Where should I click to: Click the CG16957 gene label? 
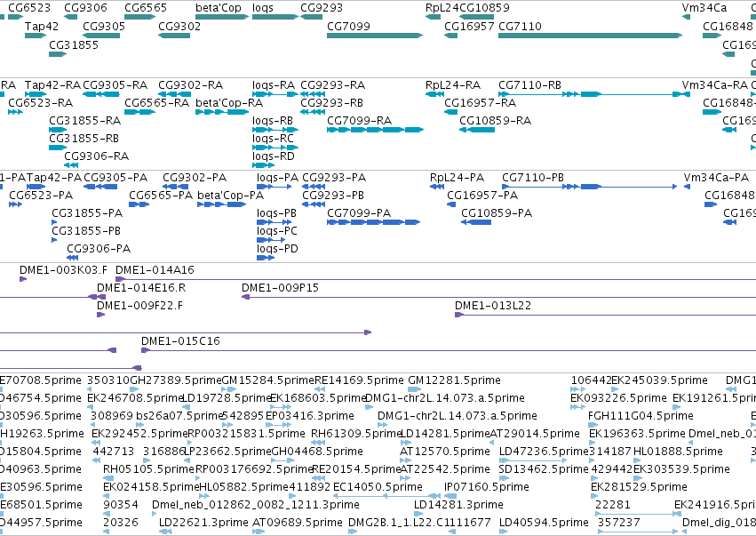click(x=469, y=26)
